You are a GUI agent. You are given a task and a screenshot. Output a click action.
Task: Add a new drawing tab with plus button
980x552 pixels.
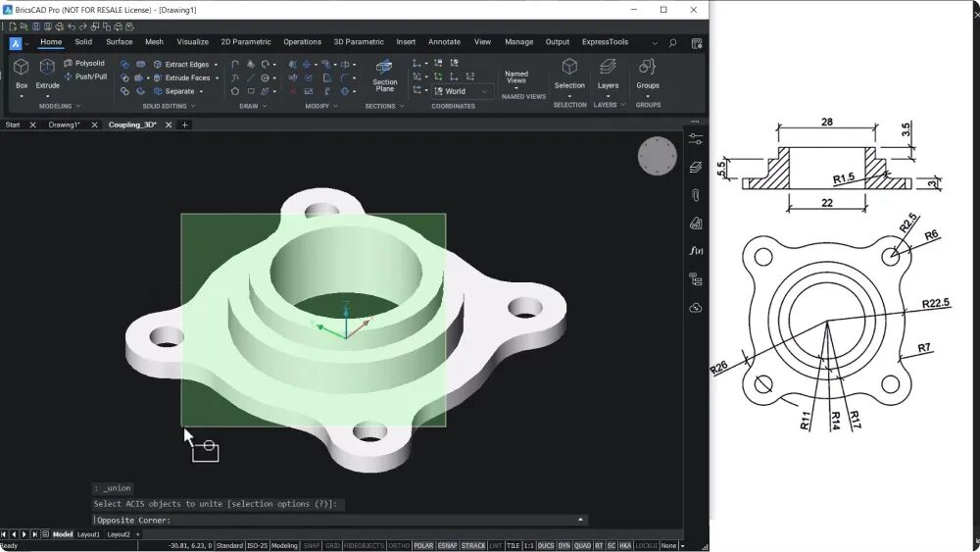pyautogui.click(x=184, y=125)
